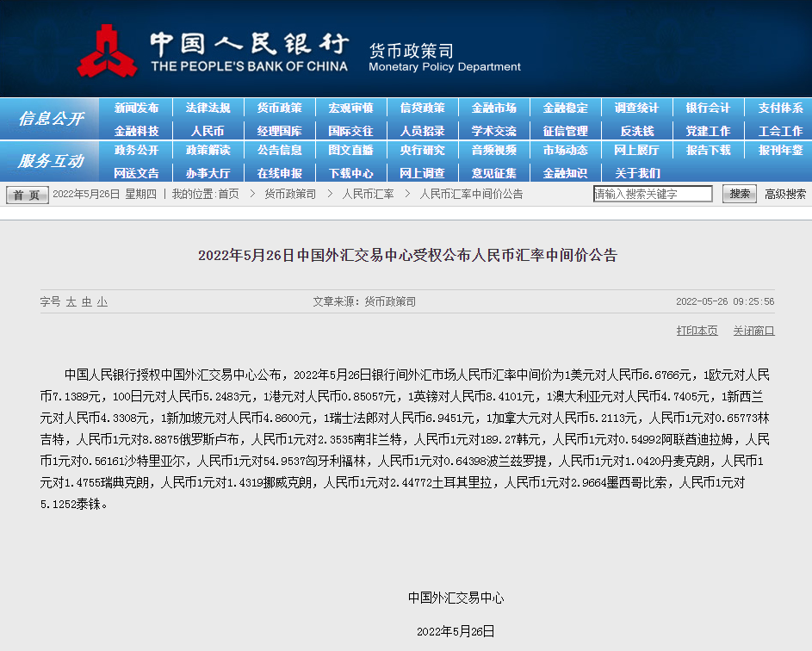Viewport: 812px width, 651px height.
Task: Follow 人民币汇率中间价公告 breadcrumb link
Action: tap(471, 195)
